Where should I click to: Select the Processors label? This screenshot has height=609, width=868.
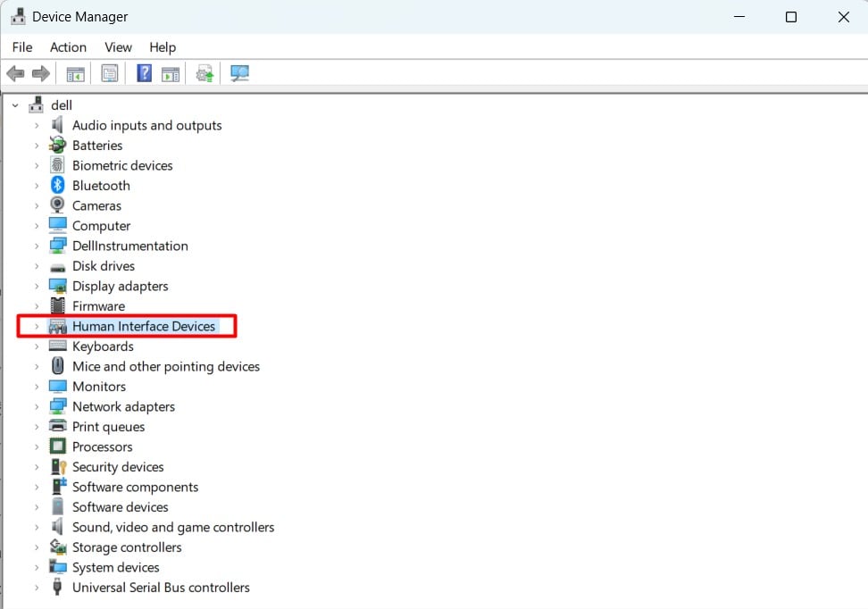(x=103, y=446)
